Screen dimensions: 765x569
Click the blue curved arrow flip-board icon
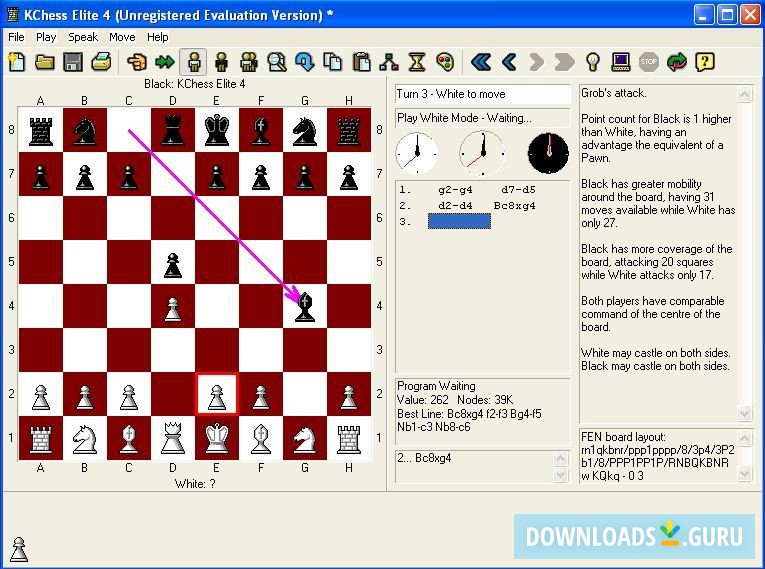[305, 62]
